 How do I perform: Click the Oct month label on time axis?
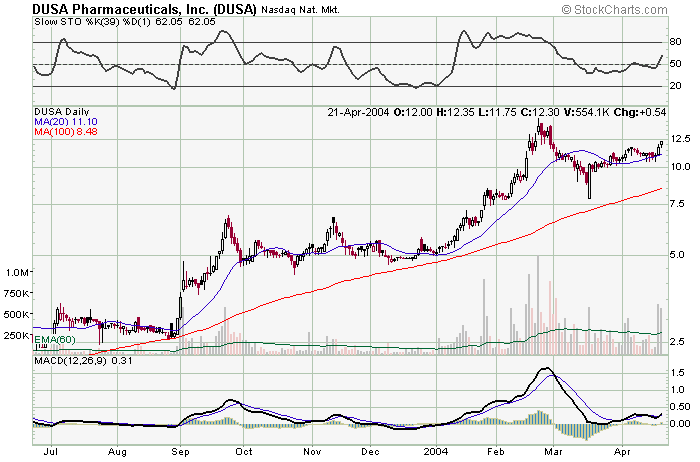click(x=244, y=452)
